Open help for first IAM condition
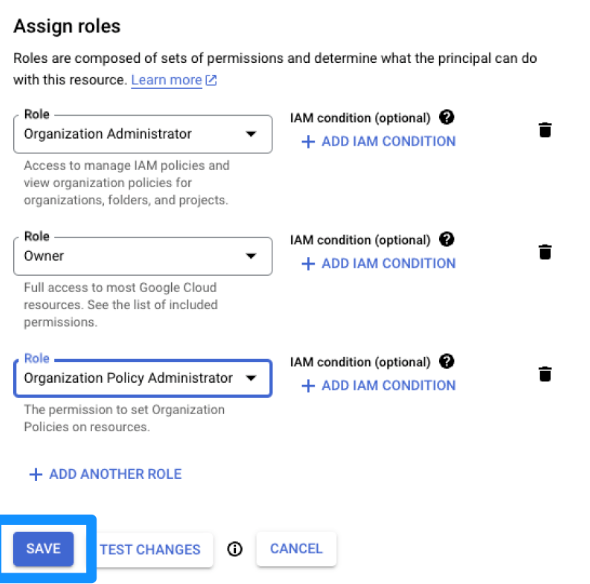590x584 pixels. (447, 117)
